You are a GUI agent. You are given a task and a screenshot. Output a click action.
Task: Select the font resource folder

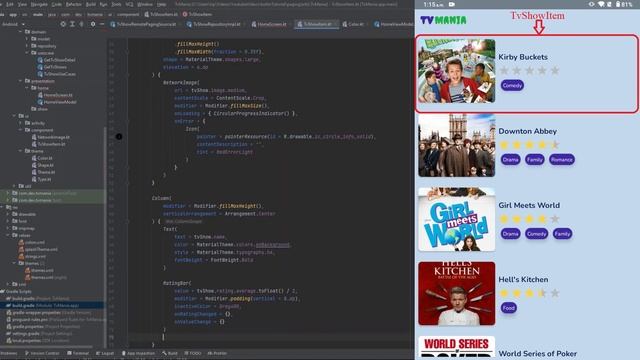[19, 221]
